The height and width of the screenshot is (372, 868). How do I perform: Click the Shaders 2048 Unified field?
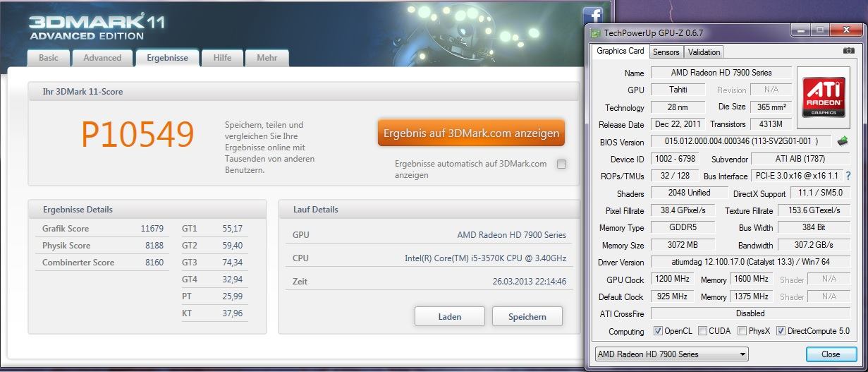click(x=690, y=193)
